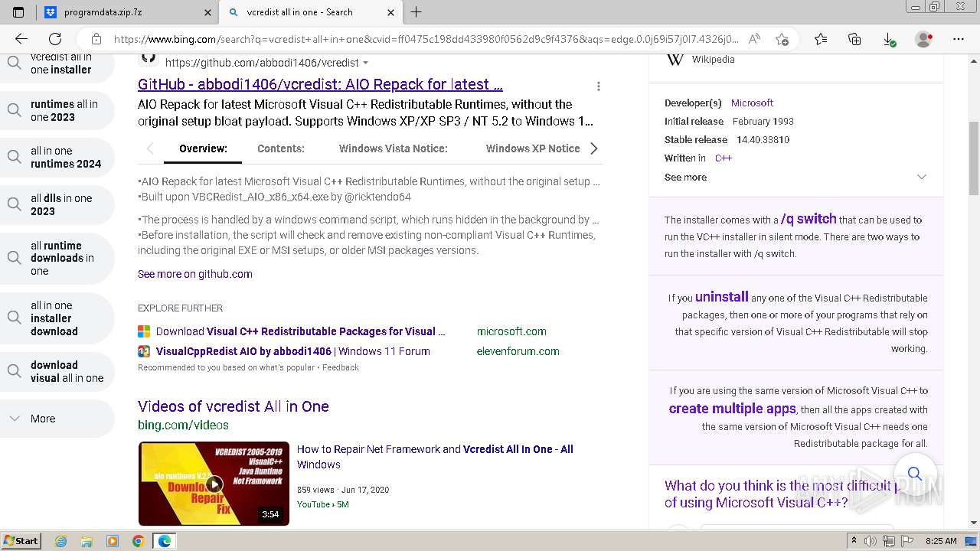The height and width of the screenshot is (551, 980).
Task: Open the Wikipedia source label
Action: point(713,60)
